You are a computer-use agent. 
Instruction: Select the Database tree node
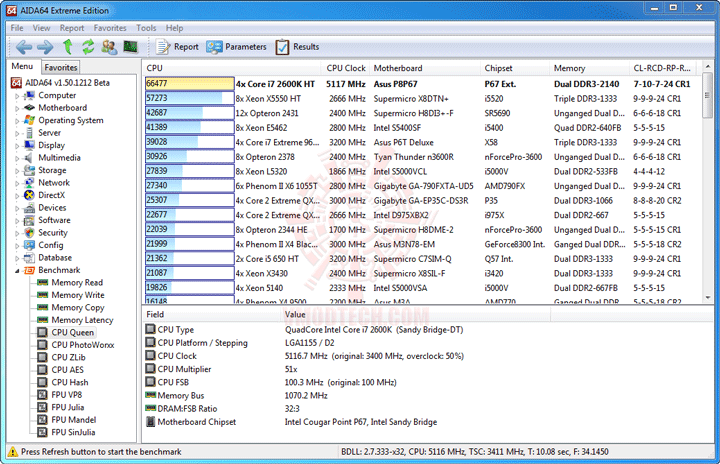pyautogui.click(x=55, y=257)
